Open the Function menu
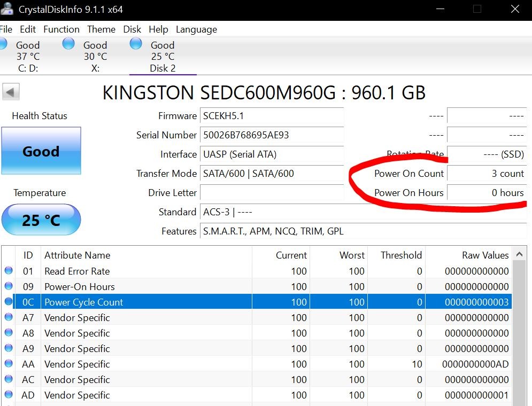Viewport: 532px width, 406px height. point(61,29)
